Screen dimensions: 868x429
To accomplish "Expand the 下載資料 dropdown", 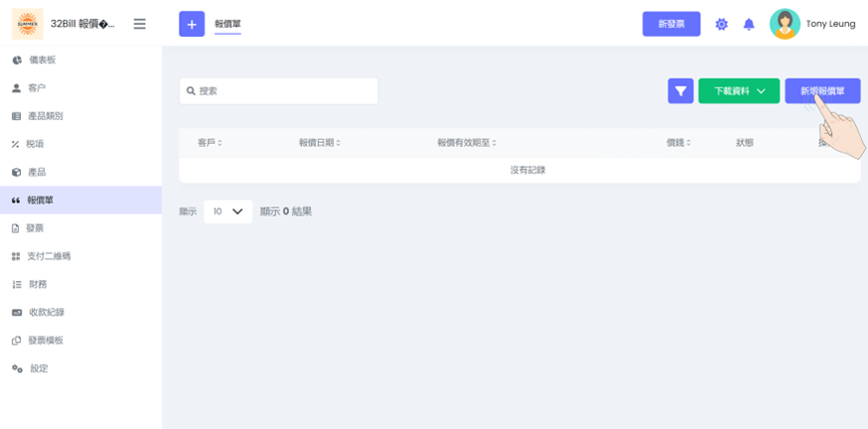I will [739, 90].
